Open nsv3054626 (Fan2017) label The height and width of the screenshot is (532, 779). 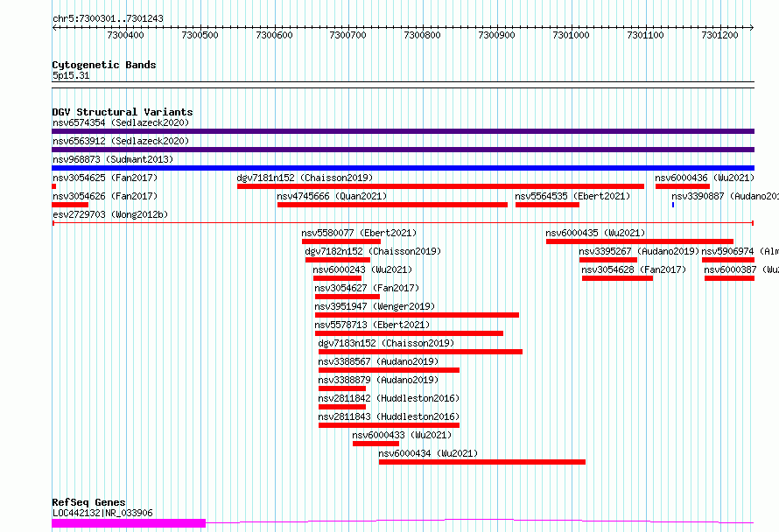pos(105,196)
